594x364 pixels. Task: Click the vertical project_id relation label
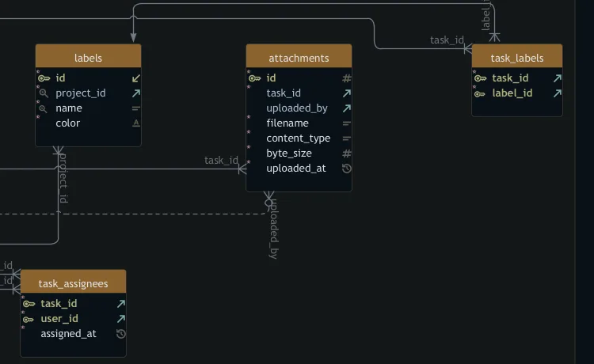(63, 178)
